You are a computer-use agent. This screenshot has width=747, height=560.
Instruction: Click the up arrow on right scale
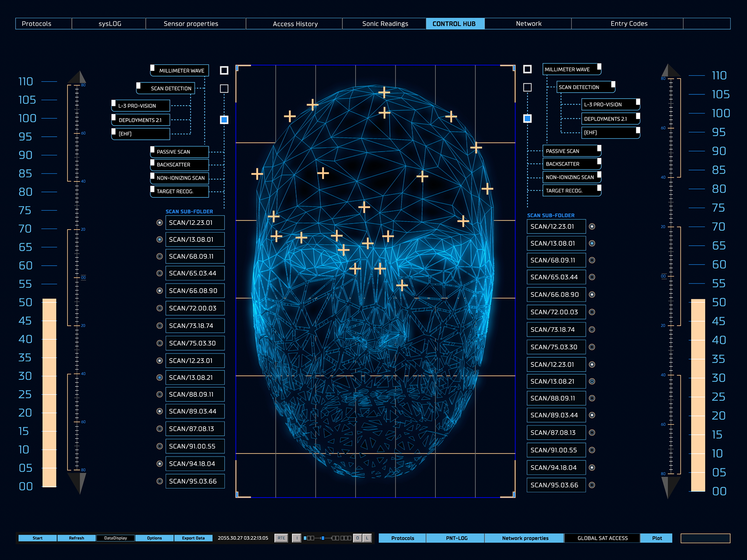670,70
